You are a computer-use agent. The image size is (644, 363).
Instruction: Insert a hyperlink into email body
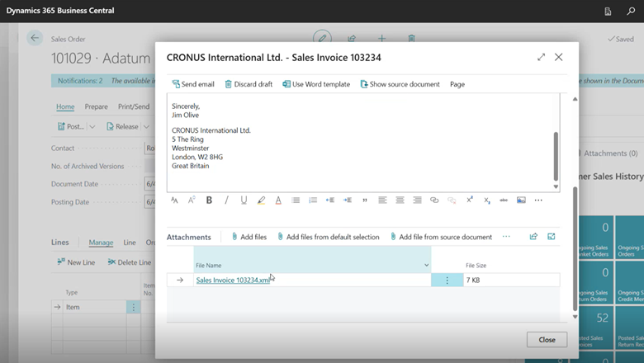pyautogui.click(x=434, y=200)
